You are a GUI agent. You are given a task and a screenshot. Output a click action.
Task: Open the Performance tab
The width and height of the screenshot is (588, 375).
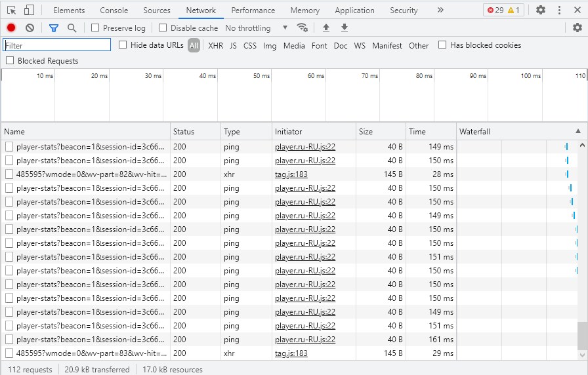pos(253,10)
